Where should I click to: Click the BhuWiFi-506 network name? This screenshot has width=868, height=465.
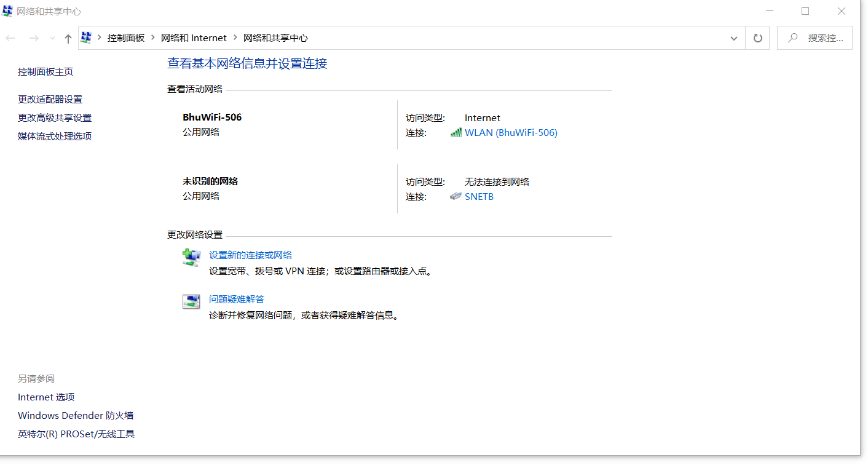(x=212, y=117)
